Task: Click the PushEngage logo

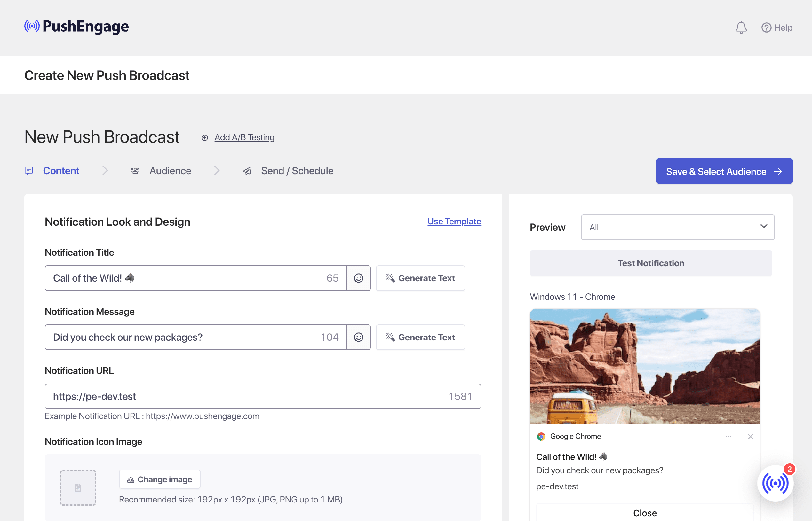Action: (x=76, y=27)
